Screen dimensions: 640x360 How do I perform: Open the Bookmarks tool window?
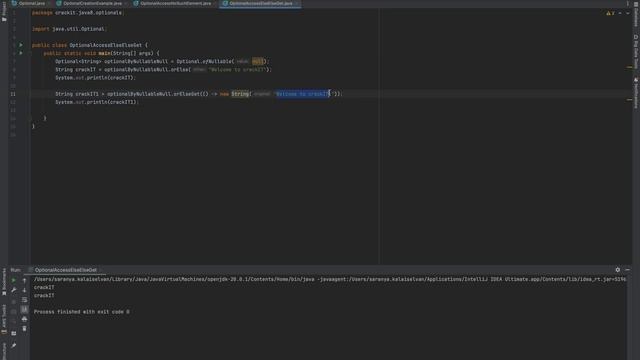[x=4, y=282]
